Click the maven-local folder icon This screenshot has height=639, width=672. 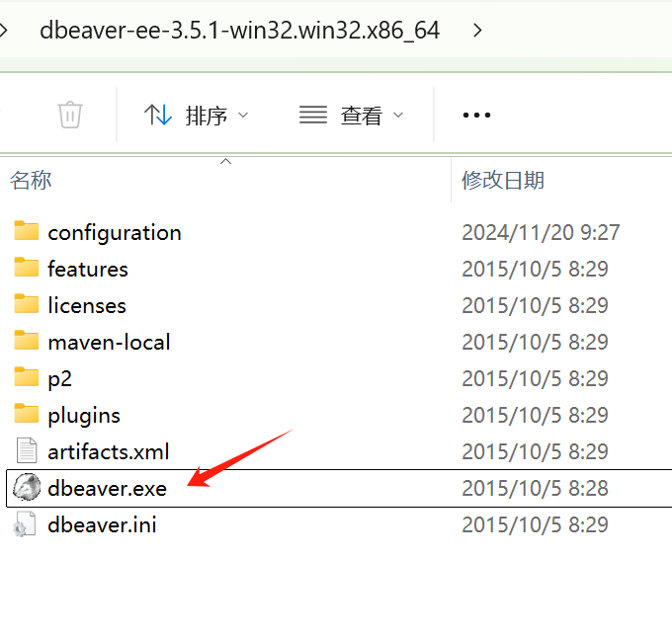[26, 341]
